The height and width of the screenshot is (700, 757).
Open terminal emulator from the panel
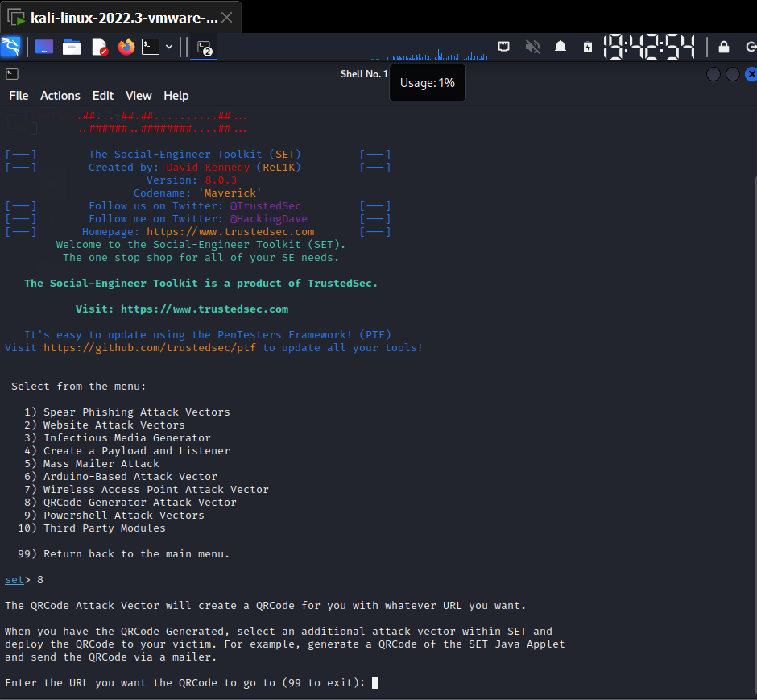click(151, 48)
